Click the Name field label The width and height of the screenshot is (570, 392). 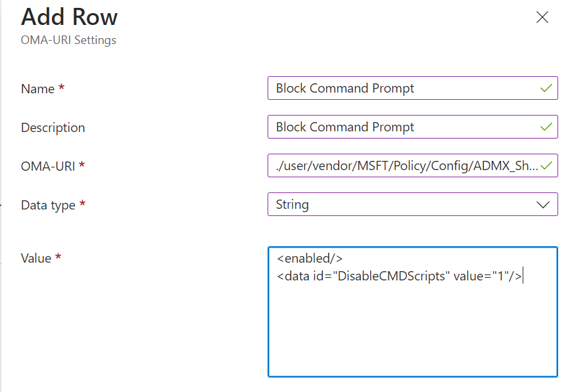pyautogui.click(x=37, y=89)
